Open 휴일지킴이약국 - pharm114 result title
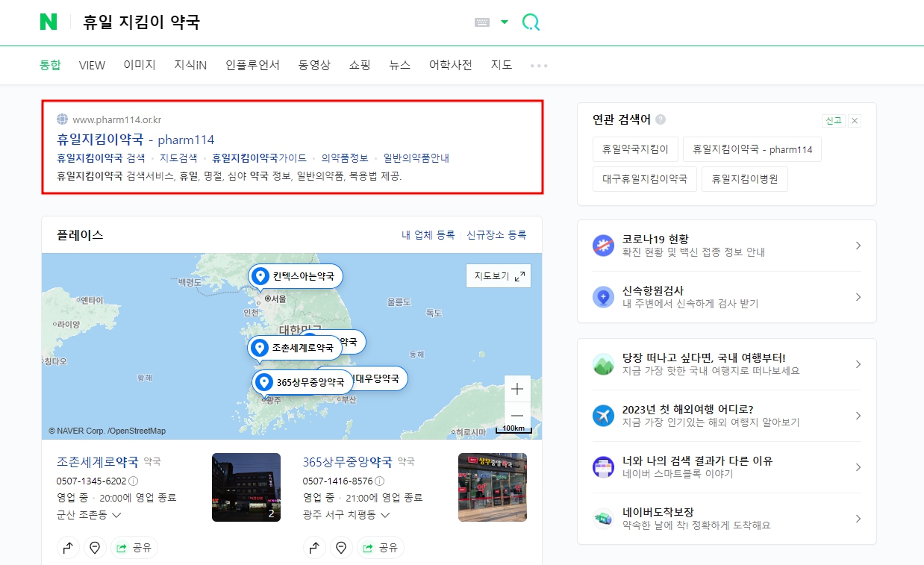This screenshot has height=565, width=924. (136, 140)
